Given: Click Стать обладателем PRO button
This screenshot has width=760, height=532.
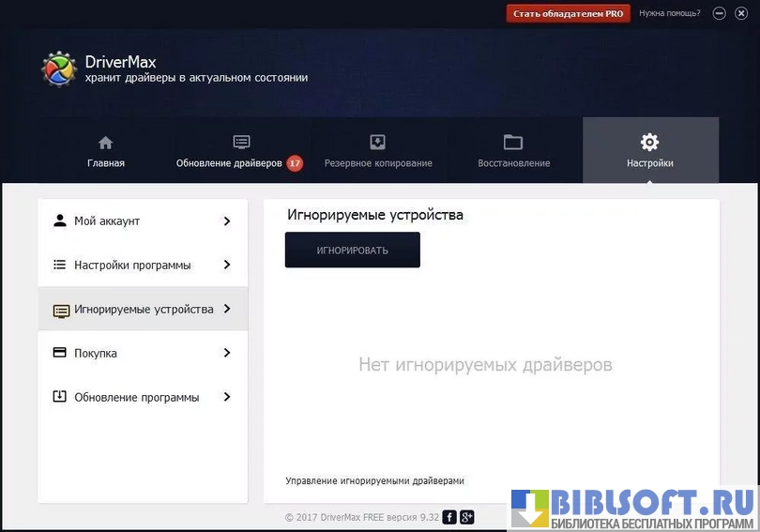Looking at the screenshot, I should [x=568, y=14].
